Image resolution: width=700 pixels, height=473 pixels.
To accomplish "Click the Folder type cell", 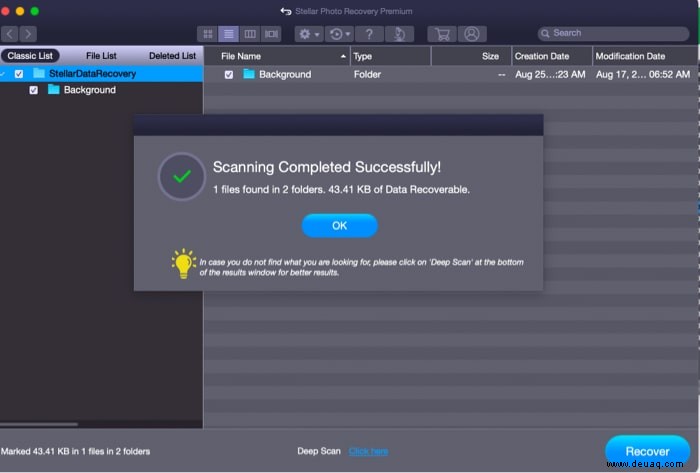I will point(367,75).
